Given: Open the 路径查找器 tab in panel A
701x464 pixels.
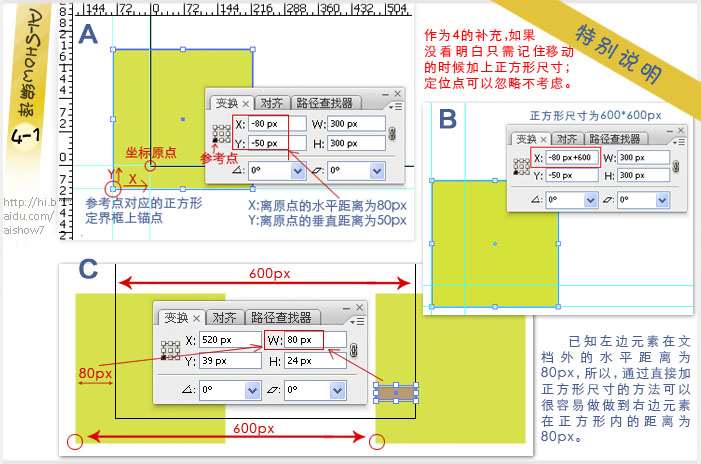Looking at the screenshot, I should pyautogui.click(x=325, y=103).
